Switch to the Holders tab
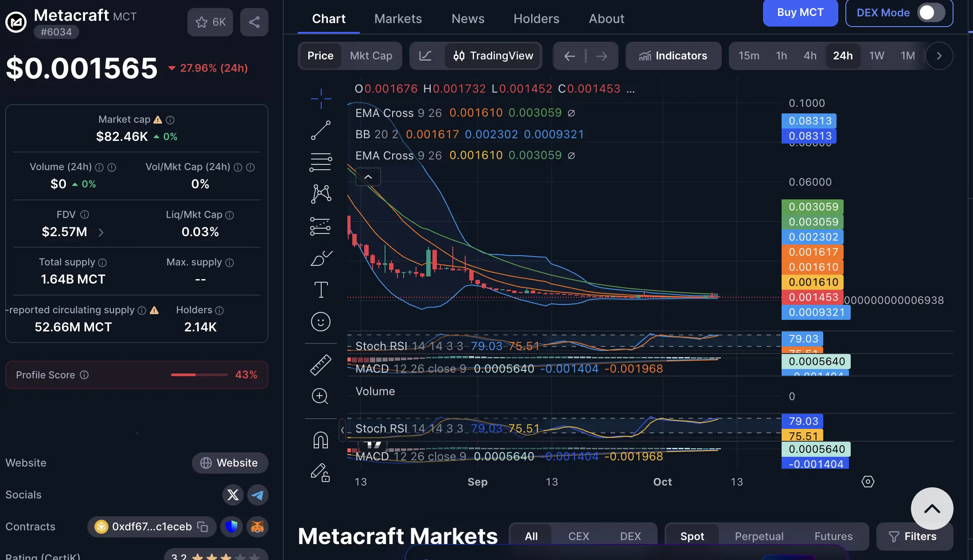This screenshot has width=973, height=560. pos(536,19)
